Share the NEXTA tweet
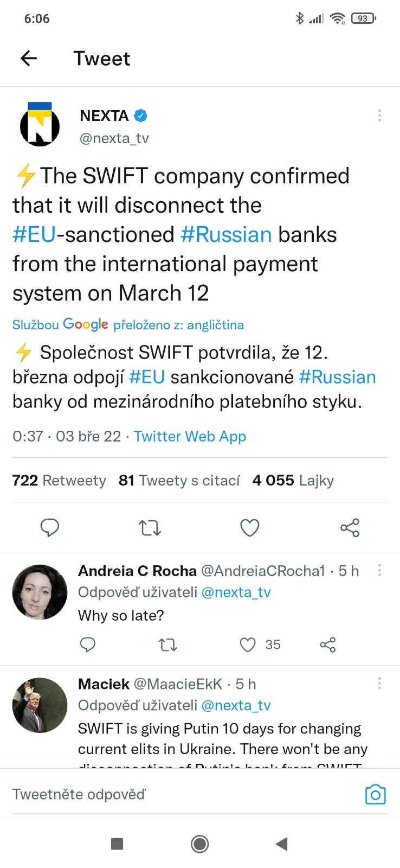 coord(350,527)
